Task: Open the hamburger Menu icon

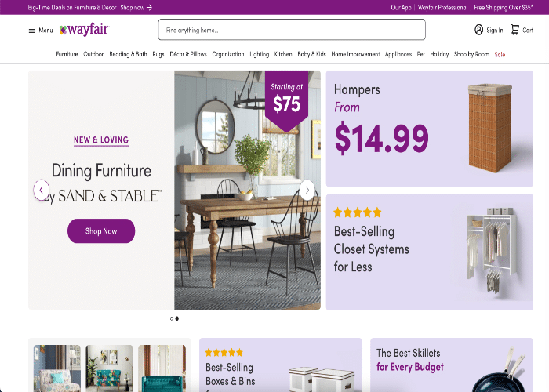Action: click(x=32, y=30)
